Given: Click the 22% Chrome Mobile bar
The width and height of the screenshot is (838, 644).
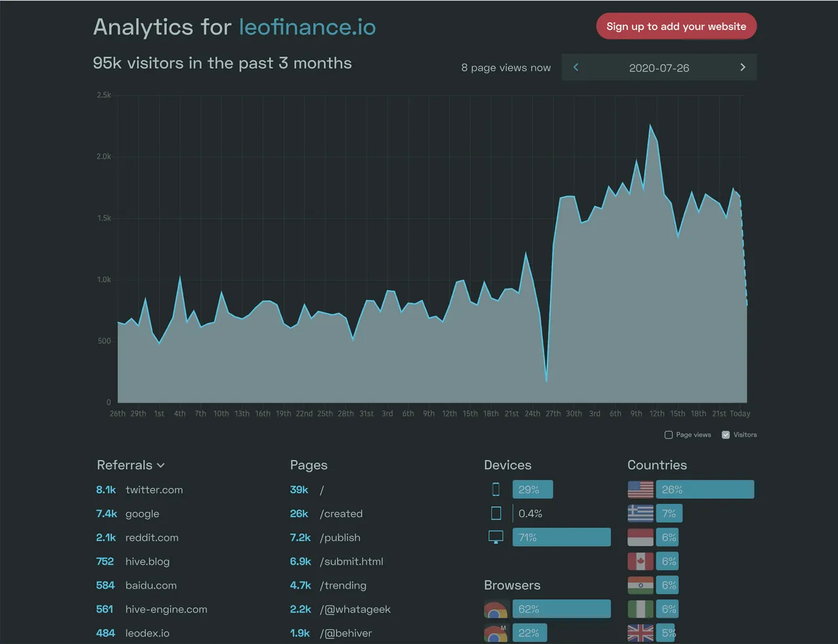Looking at the screenshot, I should pos(530,633).
